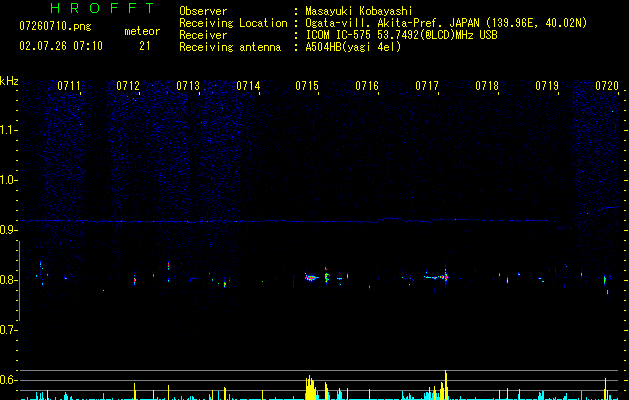Click the 0.7 kHz axis label
The height and width of the screenshot is (400, 629).
point(9,330)
